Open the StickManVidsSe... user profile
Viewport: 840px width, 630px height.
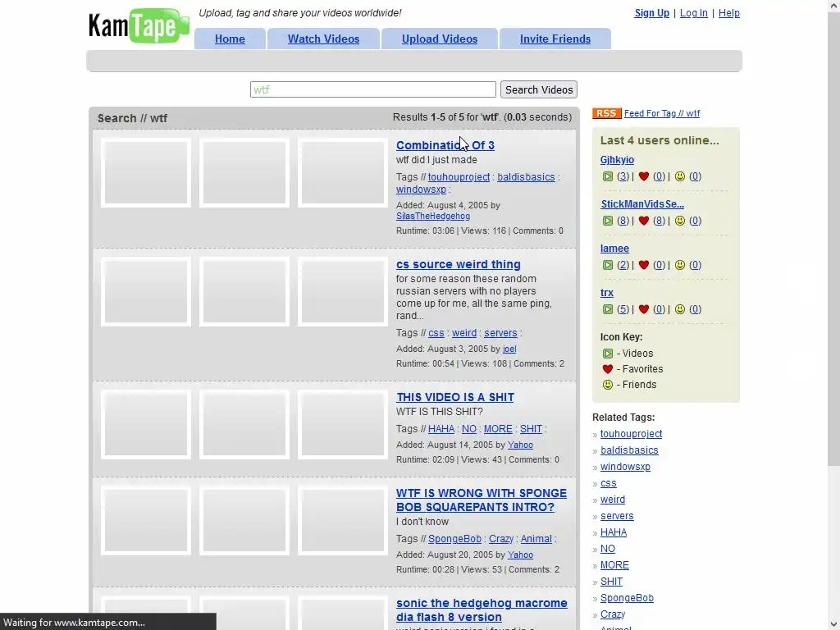642,204
